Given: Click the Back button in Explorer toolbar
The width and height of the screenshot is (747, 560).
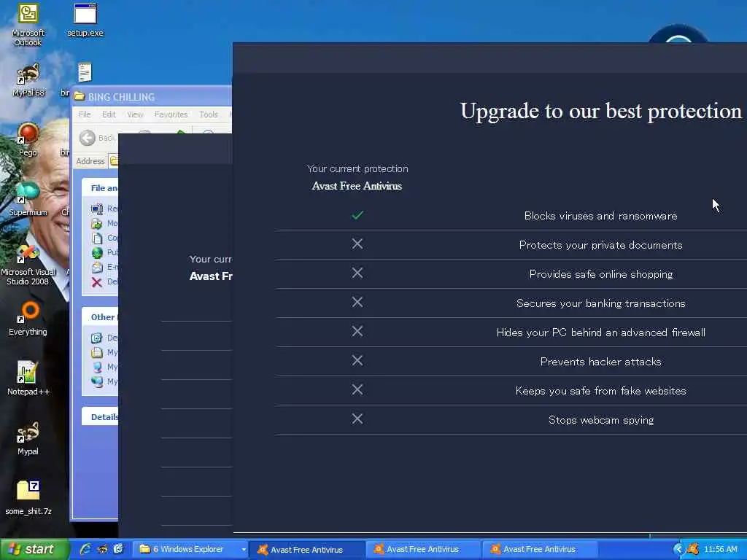Looking at the screenshot, I should (97, 138).
